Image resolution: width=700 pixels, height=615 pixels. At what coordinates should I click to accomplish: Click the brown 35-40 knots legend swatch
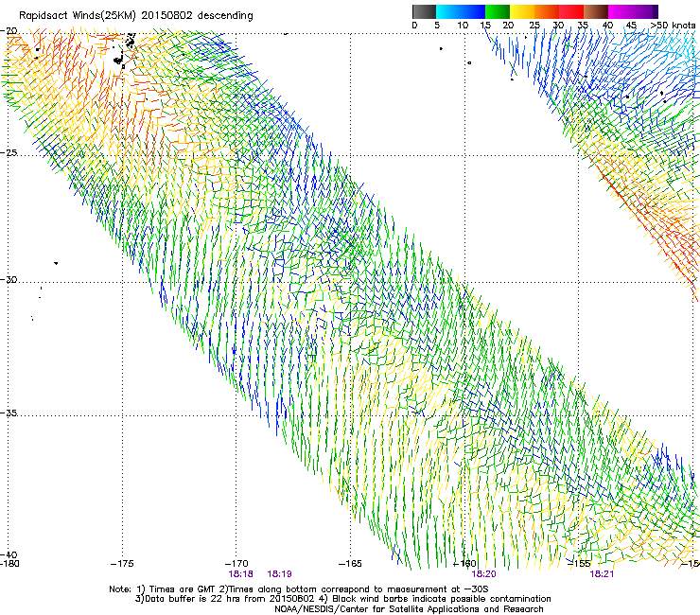(596, 11)
